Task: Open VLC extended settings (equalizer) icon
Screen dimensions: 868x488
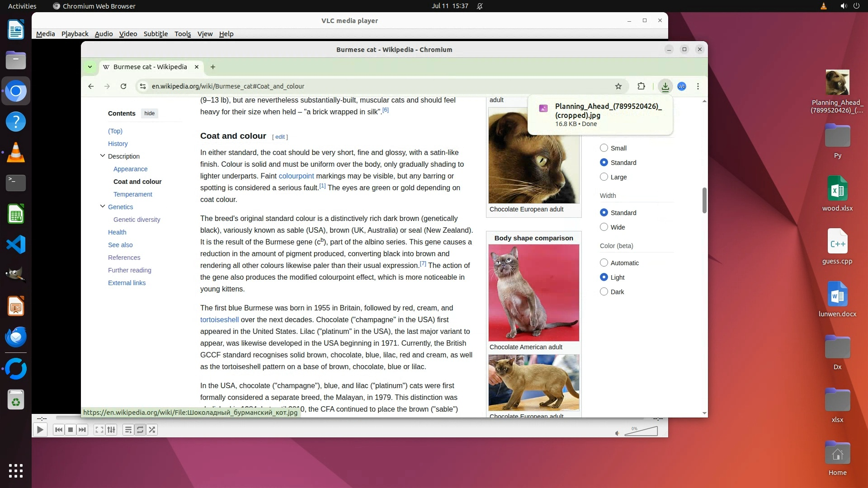Action: pos(111,430)
